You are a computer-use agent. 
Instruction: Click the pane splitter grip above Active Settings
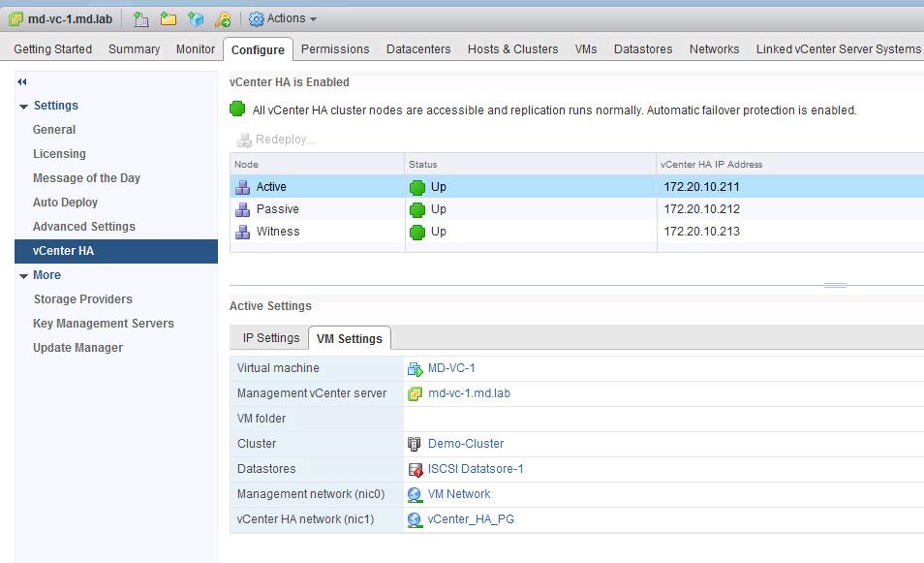click(835, 285)
